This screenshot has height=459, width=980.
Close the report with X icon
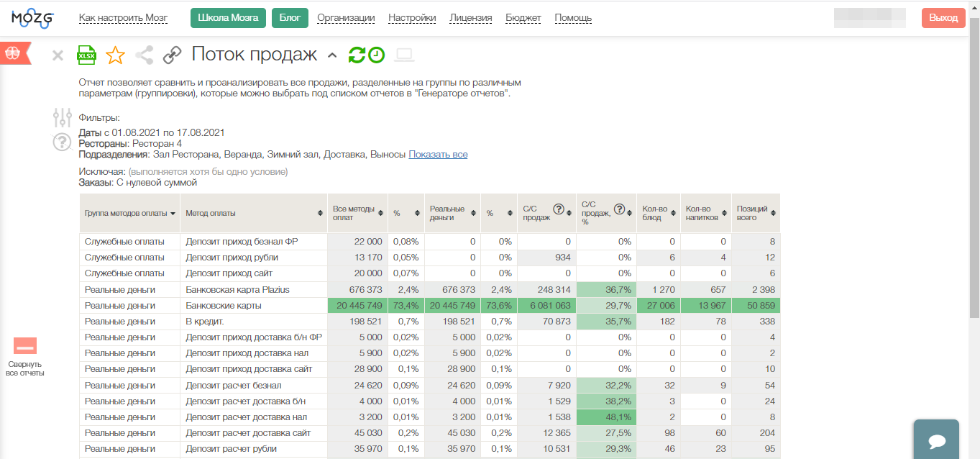[58, 55]
